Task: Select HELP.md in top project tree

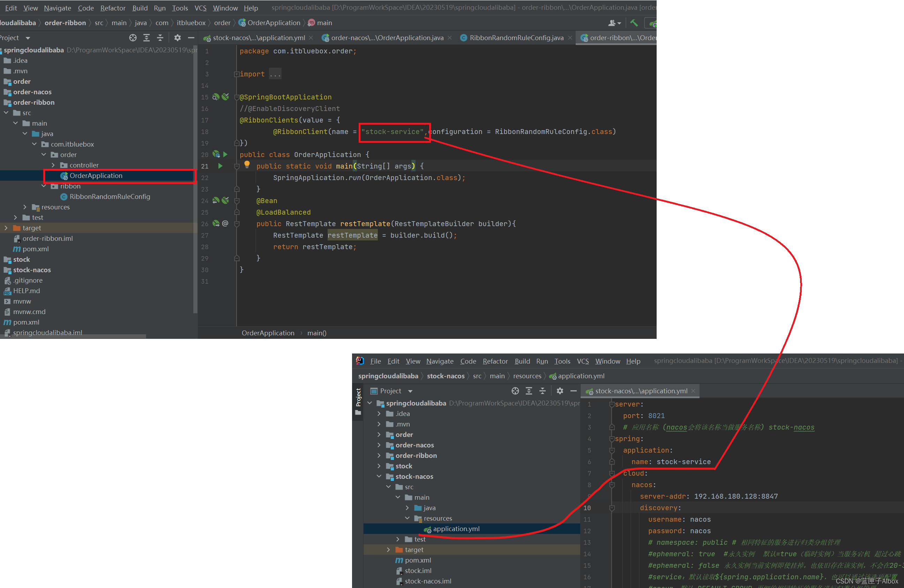Action: click(x=26, y=291)
